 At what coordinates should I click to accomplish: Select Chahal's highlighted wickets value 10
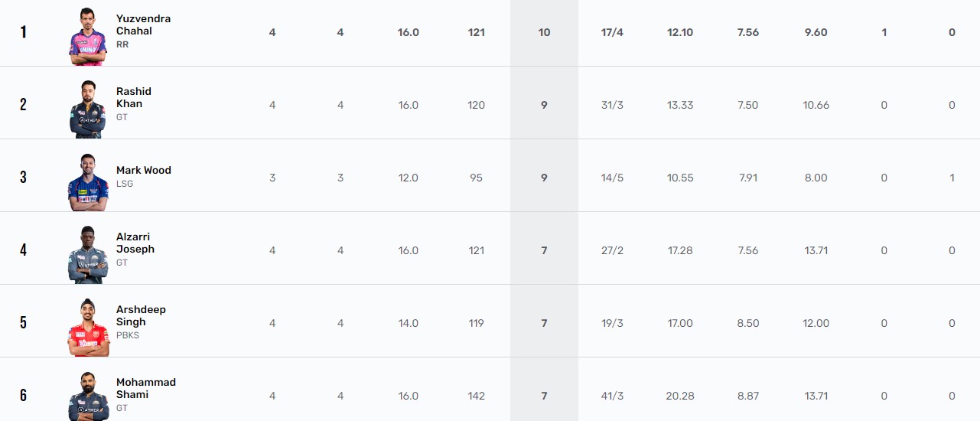click(x=544, y=32)
